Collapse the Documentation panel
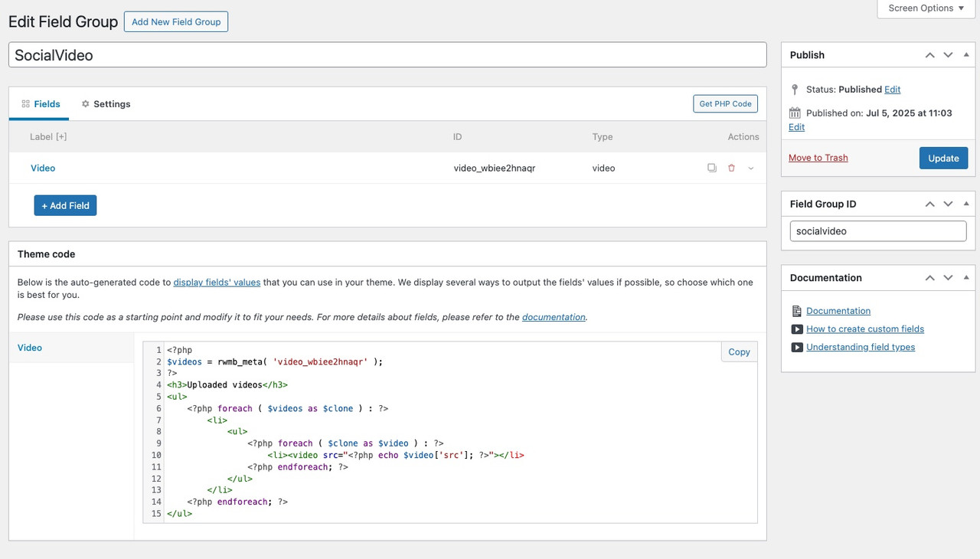 tap(966, 278)
